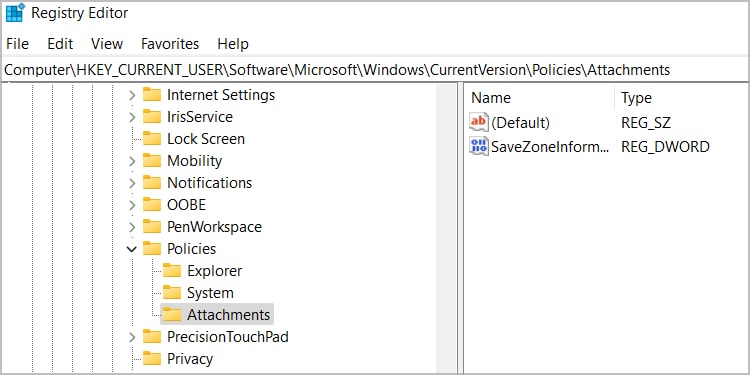The image size is (750, 375).
Task: Select the (Default) value name
Action: click(521, 123)
